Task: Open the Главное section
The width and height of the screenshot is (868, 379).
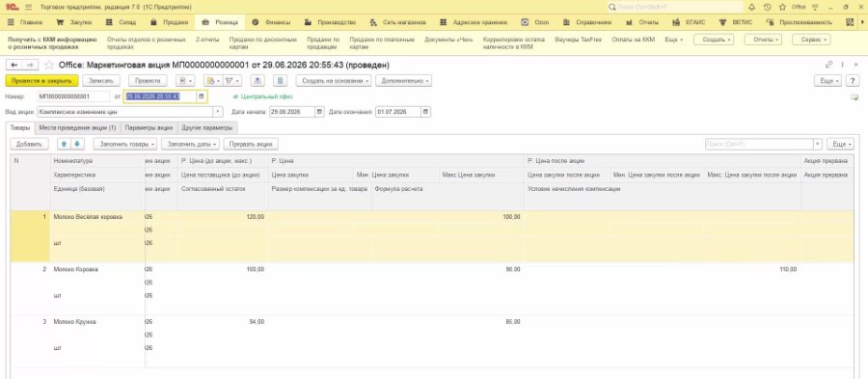Action: pyautogui.click(x=25, y=23)
